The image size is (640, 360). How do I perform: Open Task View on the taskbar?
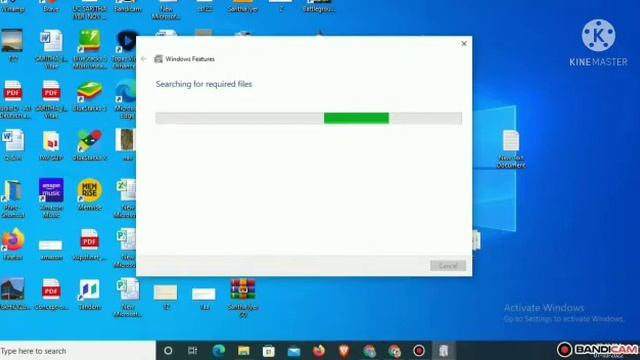click(193, 351)
